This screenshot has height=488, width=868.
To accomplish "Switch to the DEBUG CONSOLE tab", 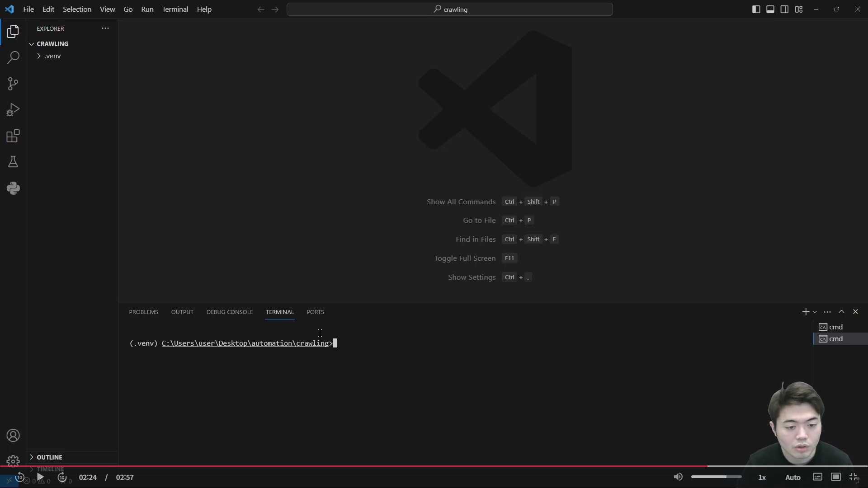I will [x=230, y=312].
